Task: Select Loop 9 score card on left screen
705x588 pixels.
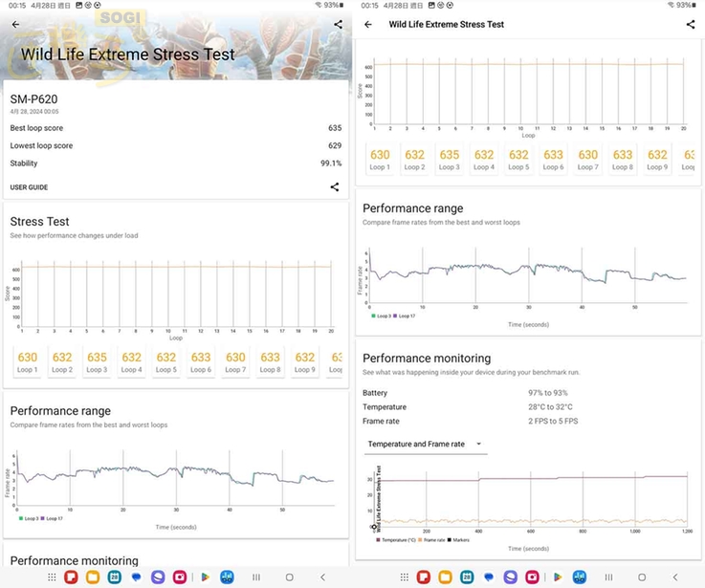Action: [304, 361]
